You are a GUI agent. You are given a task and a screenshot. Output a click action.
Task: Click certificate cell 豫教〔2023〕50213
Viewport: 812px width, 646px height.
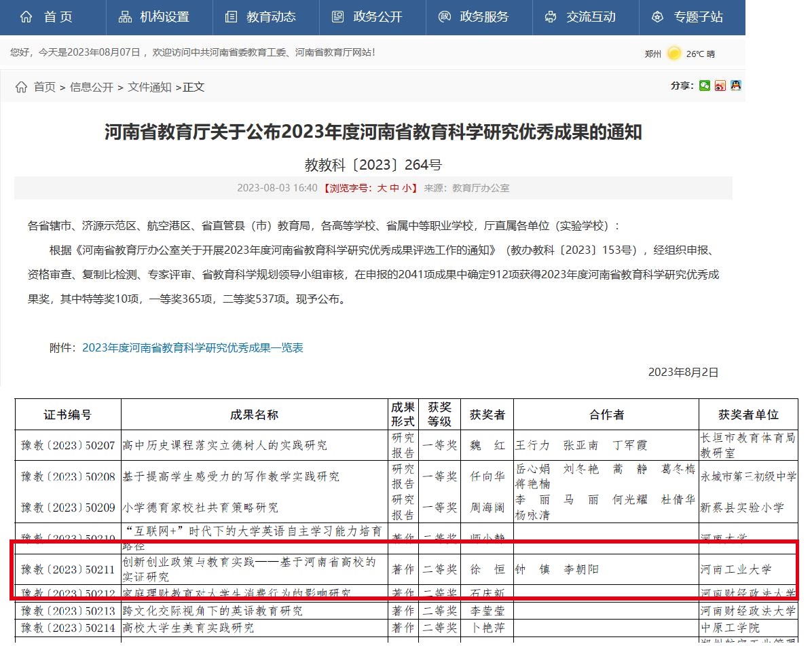coord(68,611)
